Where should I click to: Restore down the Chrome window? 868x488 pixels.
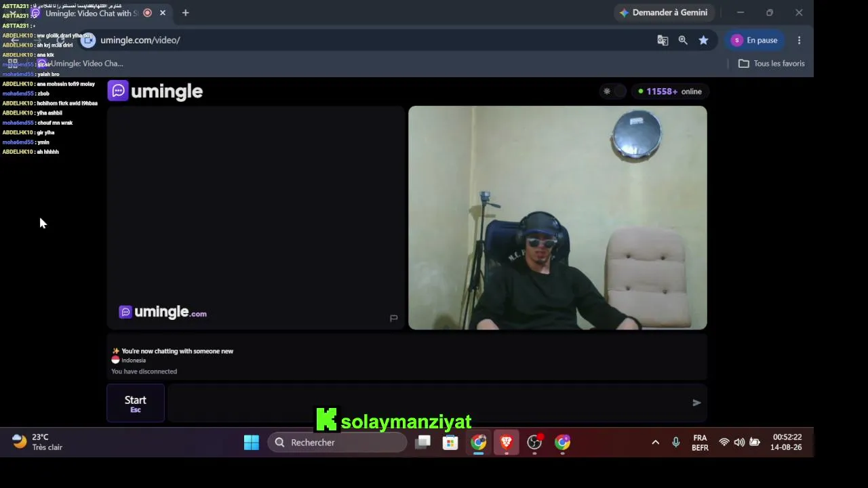[770, 12]
